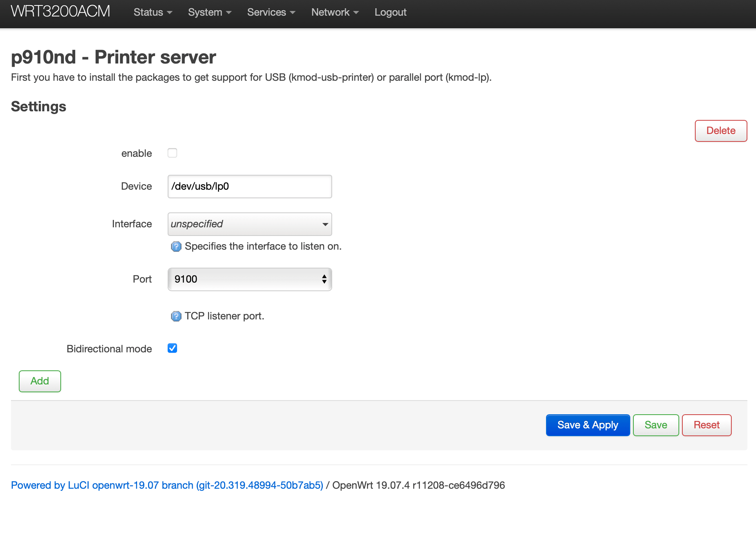Click the help icon beside TCP listener port
This screenshot has width=756, height=533.
pos(176,316)
